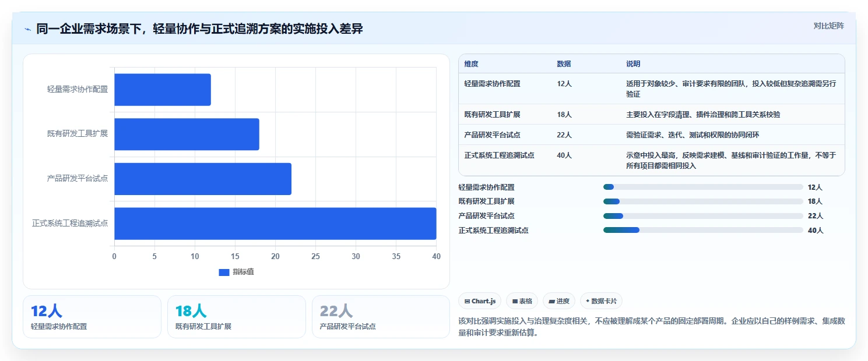Image resolution: width=868 pixels, height=361 pixels.
Task: Click the 18人 cell in the table's 数据 column
Action: coord(564,115)
